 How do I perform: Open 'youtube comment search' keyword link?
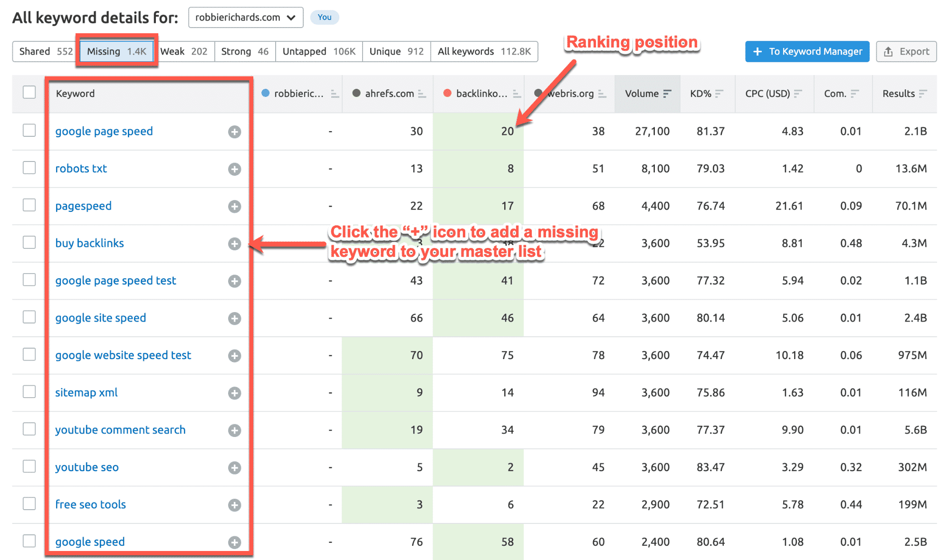click(120, 430)
